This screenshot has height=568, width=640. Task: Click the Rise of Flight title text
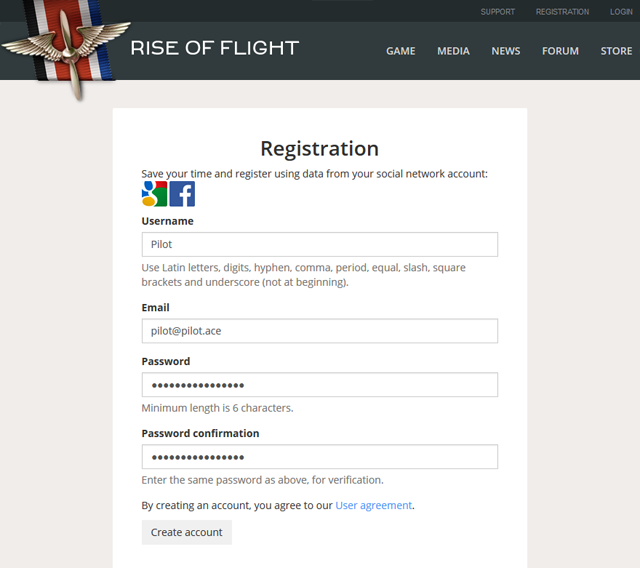(215, 48)
